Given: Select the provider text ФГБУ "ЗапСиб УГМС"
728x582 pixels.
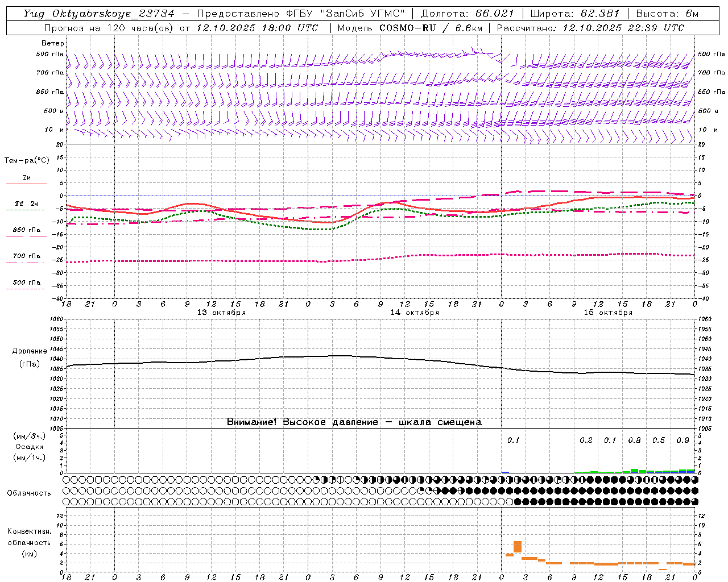Looking at the screenshot, I should (x=346, y=14).
